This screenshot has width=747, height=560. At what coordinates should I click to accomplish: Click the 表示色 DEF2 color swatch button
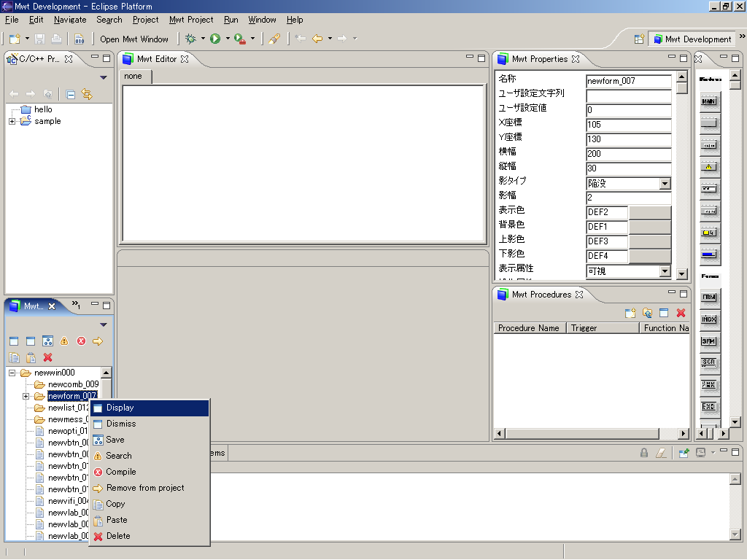click(650, 212)
